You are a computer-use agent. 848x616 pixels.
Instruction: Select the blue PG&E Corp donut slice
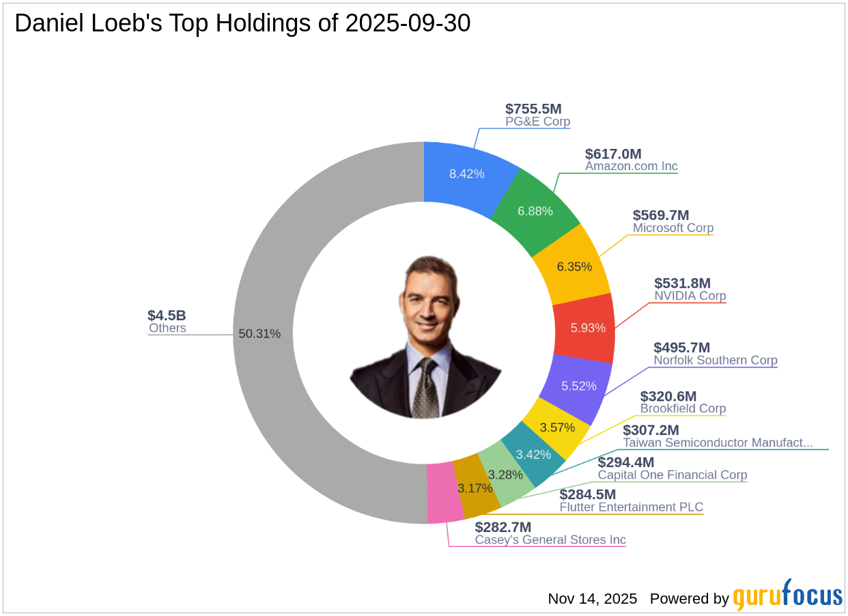coord(467,173)
